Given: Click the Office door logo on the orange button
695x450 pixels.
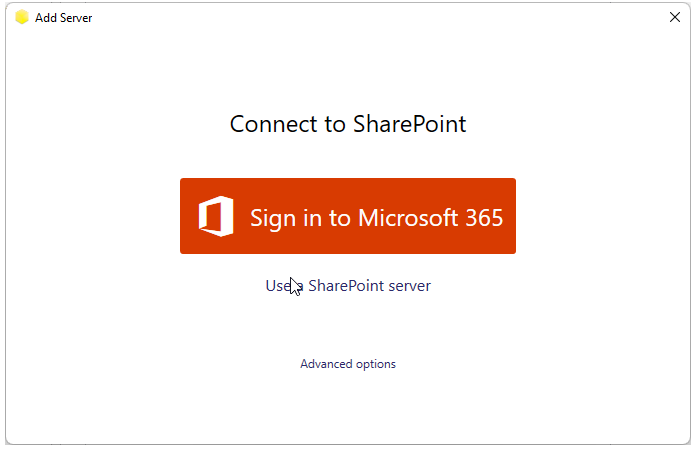Looking at the screenshot, I should pos(216,216).
